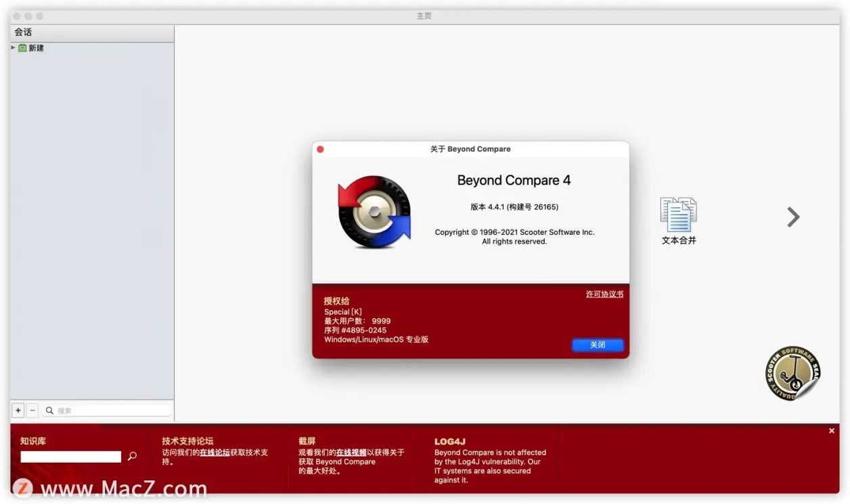850x504 pixels.
Task: Click the Beyond Compare logo in About dialog
Action: tap(374, 212)
